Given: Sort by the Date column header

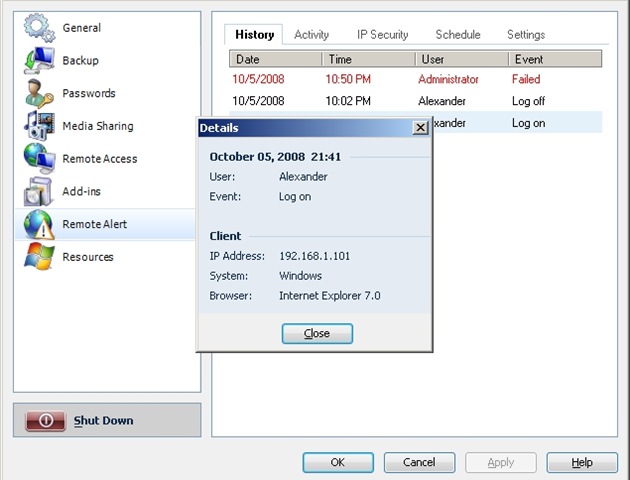Looking at the screenshot, I should coord(276,59).
